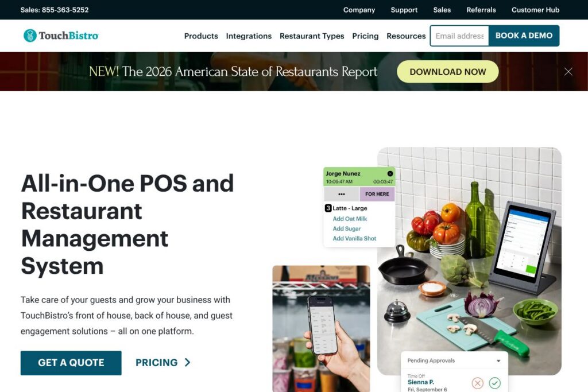Select Pricing in the main navigation
This screenshot has height=392, width=588.
pos(365,36)
